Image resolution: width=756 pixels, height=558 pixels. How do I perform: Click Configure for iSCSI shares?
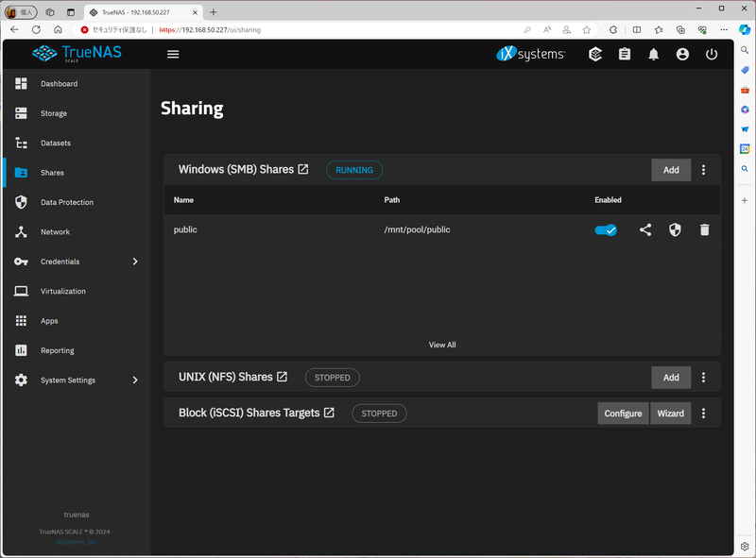(624, 414)
